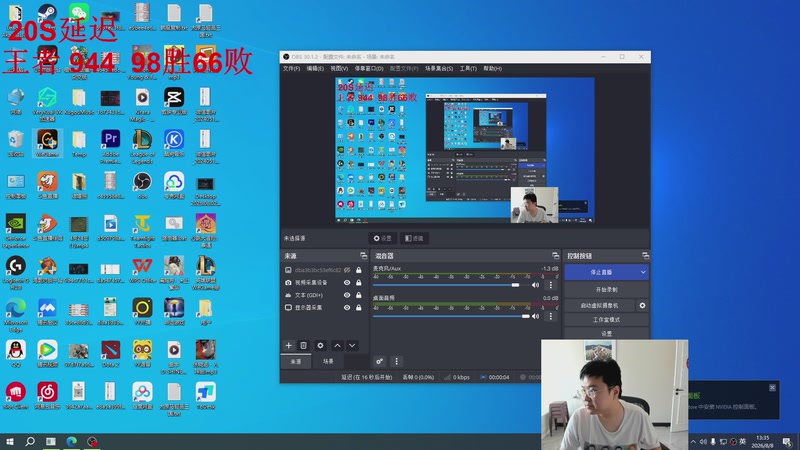The height and width of the screenshot is (450, 800).
Task: Add a new source with the plus icon
Action: 288,345
